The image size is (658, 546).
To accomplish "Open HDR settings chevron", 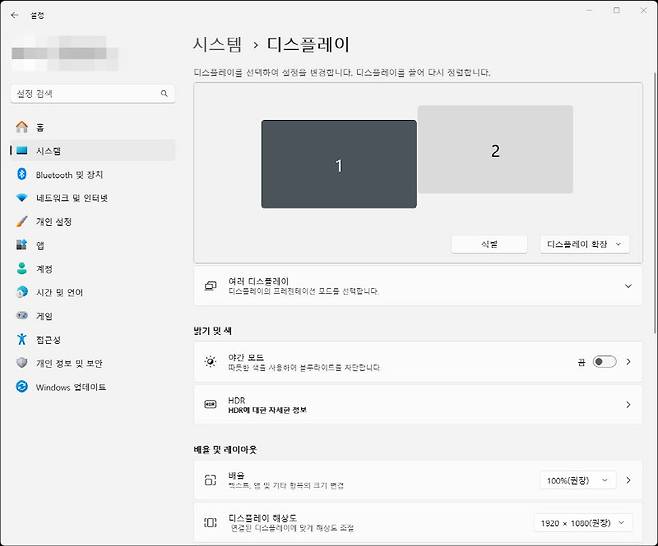I will [628, 405].
